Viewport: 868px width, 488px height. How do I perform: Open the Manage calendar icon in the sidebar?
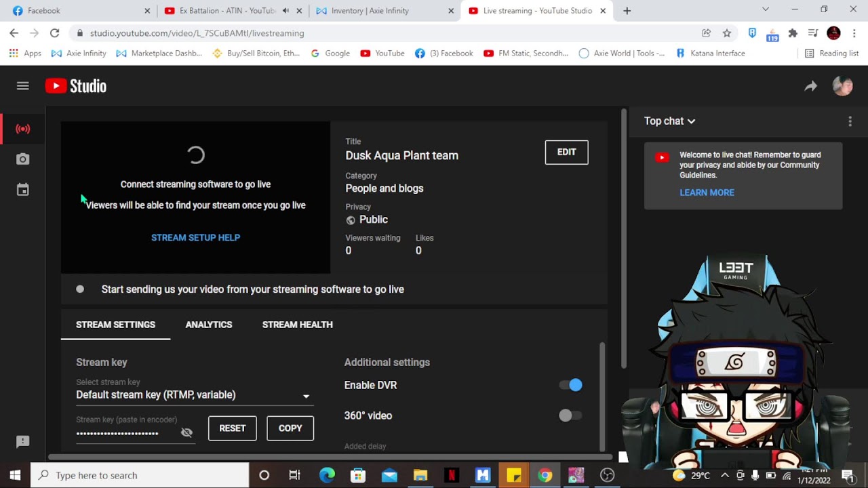tap(23, 190)
